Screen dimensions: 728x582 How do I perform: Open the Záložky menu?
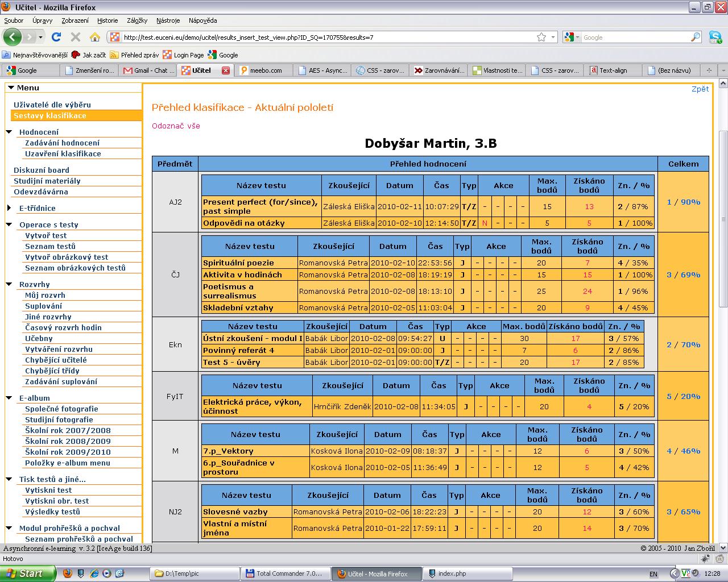pyautogui.click(x=137, y=20)
